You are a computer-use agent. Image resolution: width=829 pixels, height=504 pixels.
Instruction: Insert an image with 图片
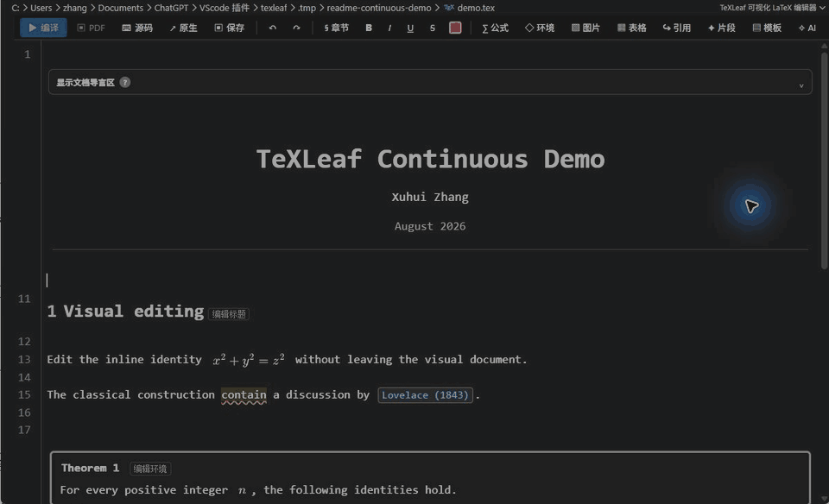click(x=585, y=28)
